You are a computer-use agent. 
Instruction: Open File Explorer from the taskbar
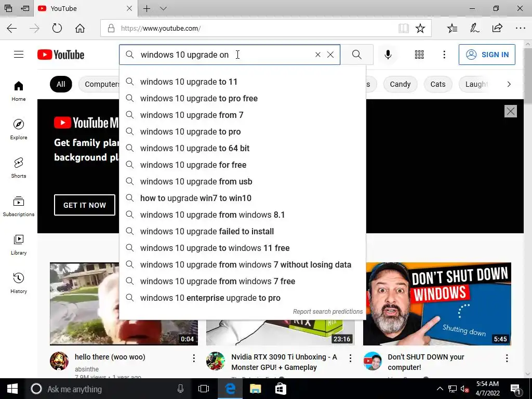255,389
